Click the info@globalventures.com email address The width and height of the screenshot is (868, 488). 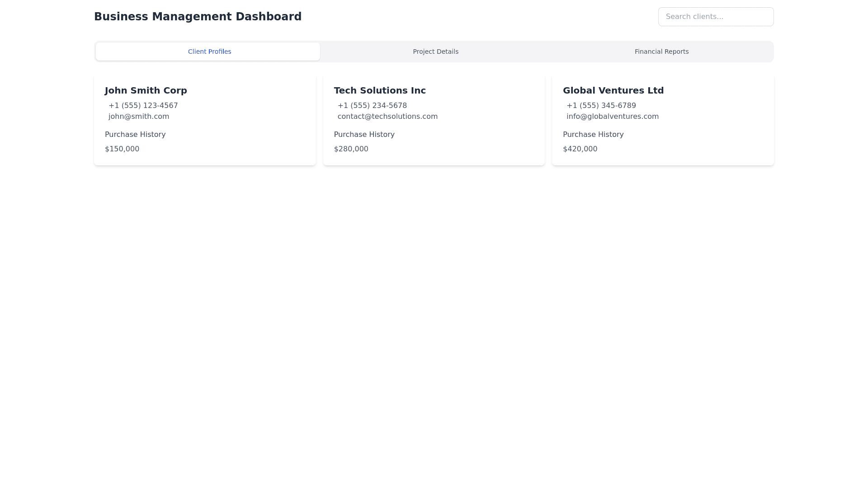point(612,116)
